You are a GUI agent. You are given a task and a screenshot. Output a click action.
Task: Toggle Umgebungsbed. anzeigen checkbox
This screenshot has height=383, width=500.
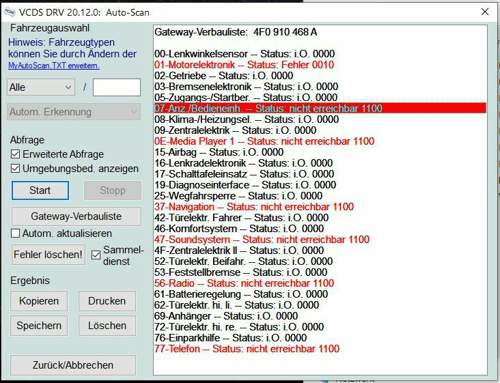pyautogui.click(x=15, y=168)
